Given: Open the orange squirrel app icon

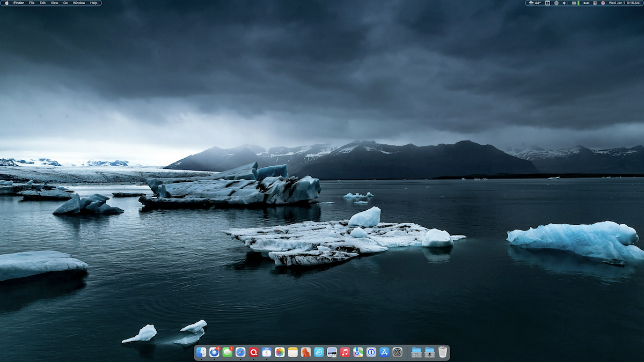Looking at the screenshot, I should click(x=306, y=352).
